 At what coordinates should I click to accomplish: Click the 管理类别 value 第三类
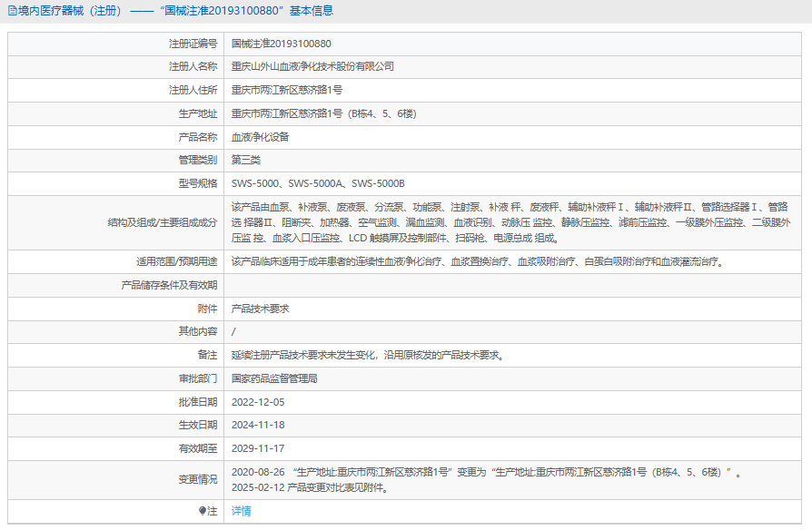point(245,160)
